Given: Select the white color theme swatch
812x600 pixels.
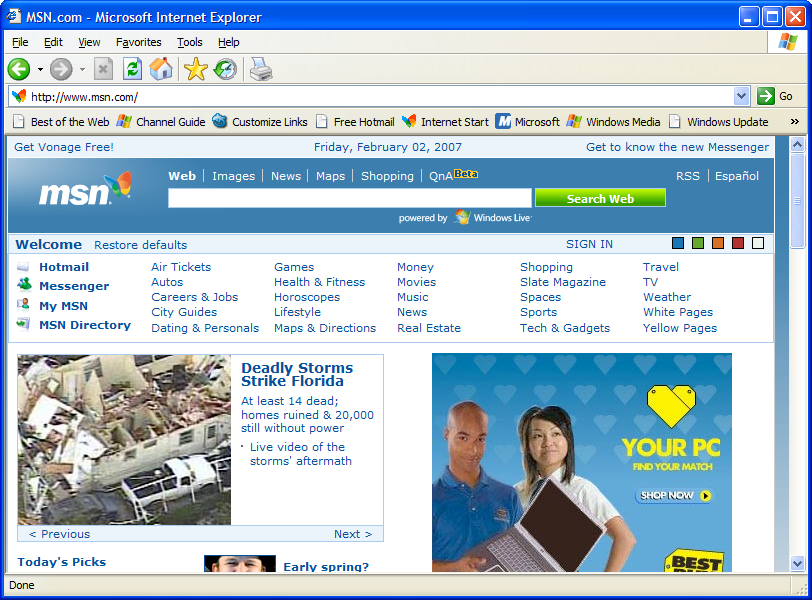Looking at the screenshot, I should coord(758,243).
